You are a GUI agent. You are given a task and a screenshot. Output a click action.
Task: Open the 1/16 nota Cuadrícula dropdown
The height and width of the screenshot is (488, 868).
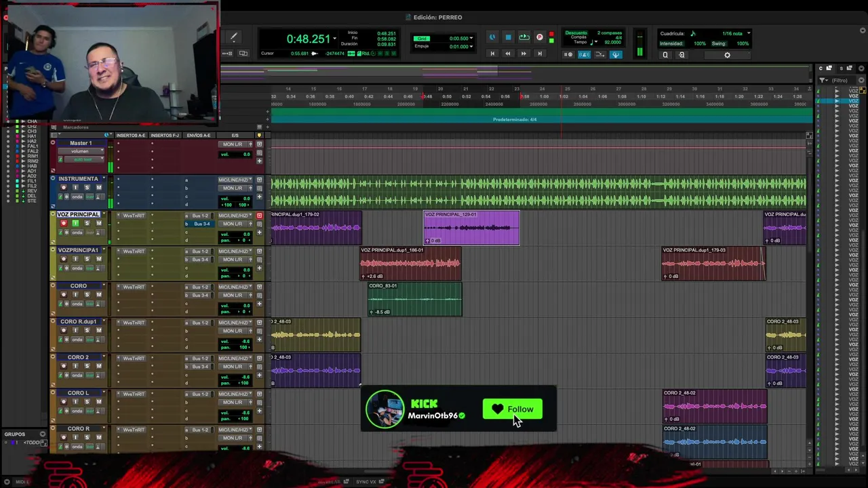pyautogui.click(x=748, y=33)
